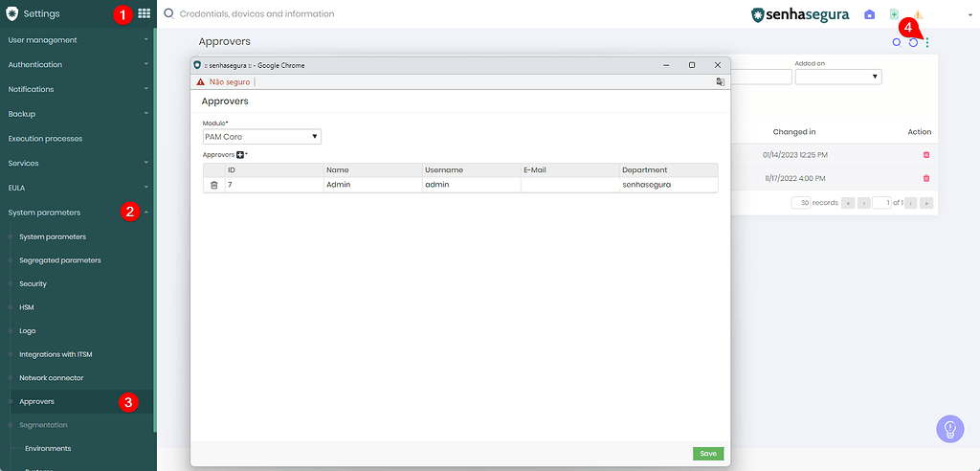This screenshot has height=471, width=980.
Task: Delete the approver row changed 01/14/2023
Action: [x=926, y=154]
